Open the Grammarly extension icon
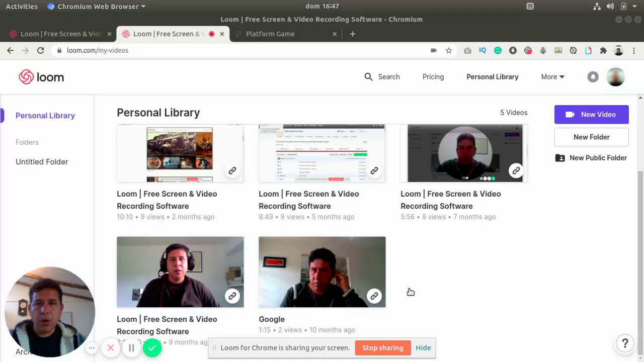This screenshot has height=362, width=644. [x=498, y=50]
